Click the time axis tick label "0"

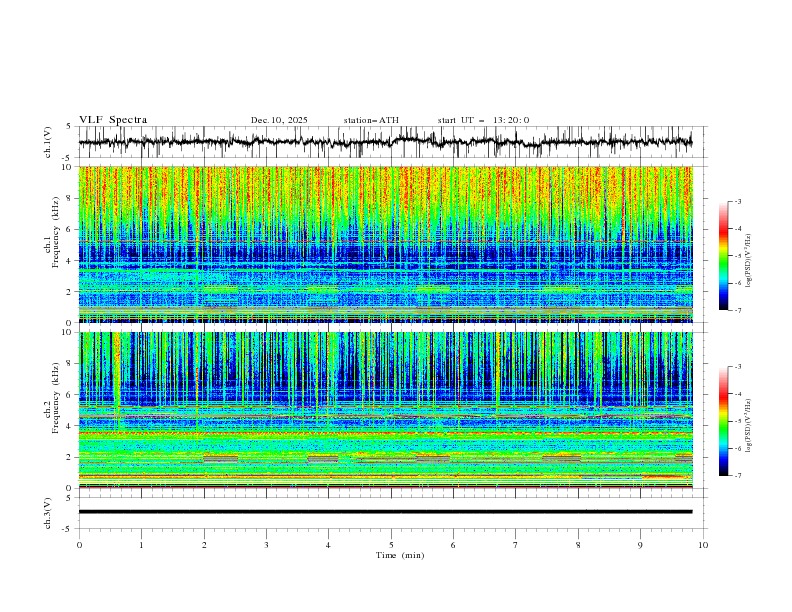(79, 545)
